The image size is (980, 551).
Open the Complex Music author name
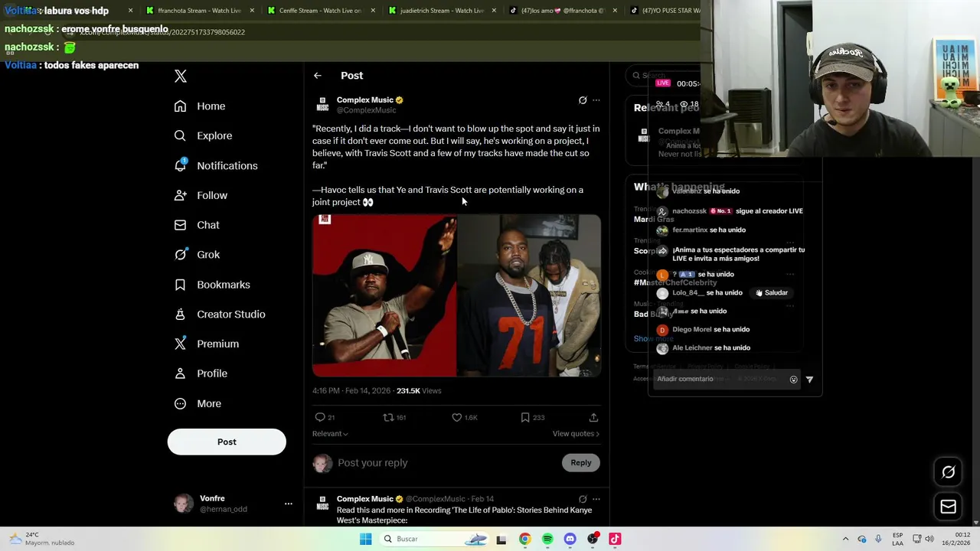(365, 99)
